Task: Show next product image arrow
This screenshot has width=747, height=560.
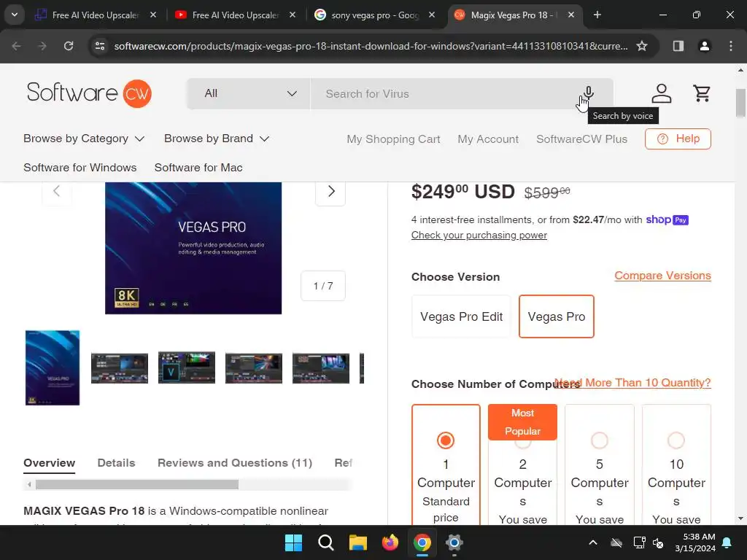Action: coord(330,192)
